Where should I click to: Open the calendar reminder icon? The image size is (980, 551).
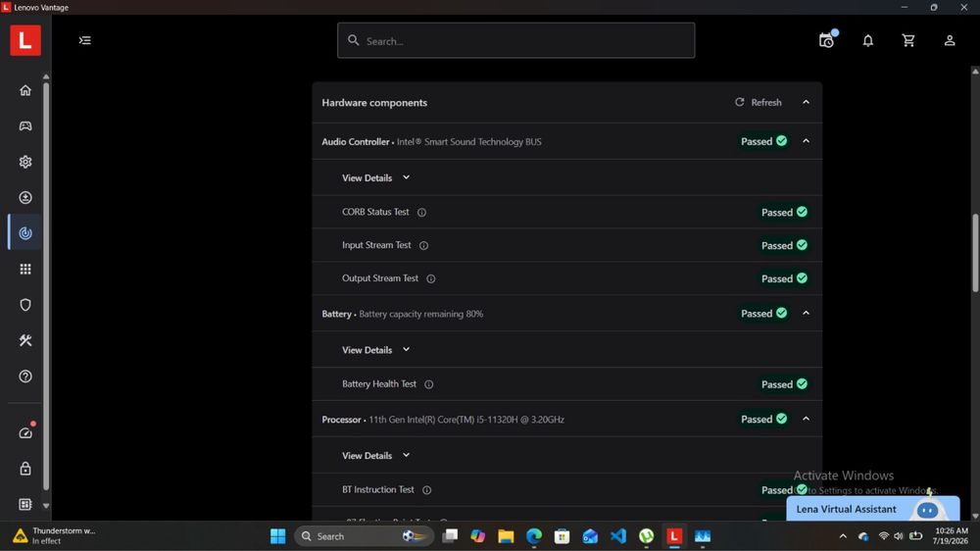(x=827, y=40)
